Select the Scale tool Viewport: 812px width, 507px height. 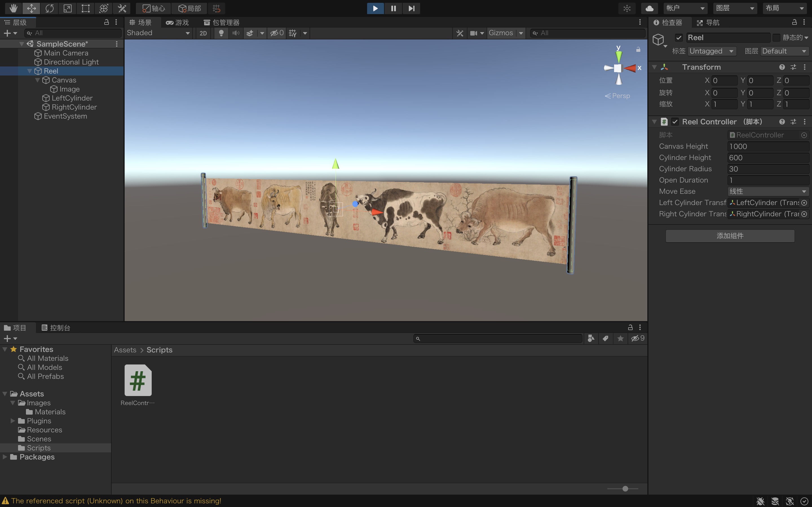pos(67,8)
